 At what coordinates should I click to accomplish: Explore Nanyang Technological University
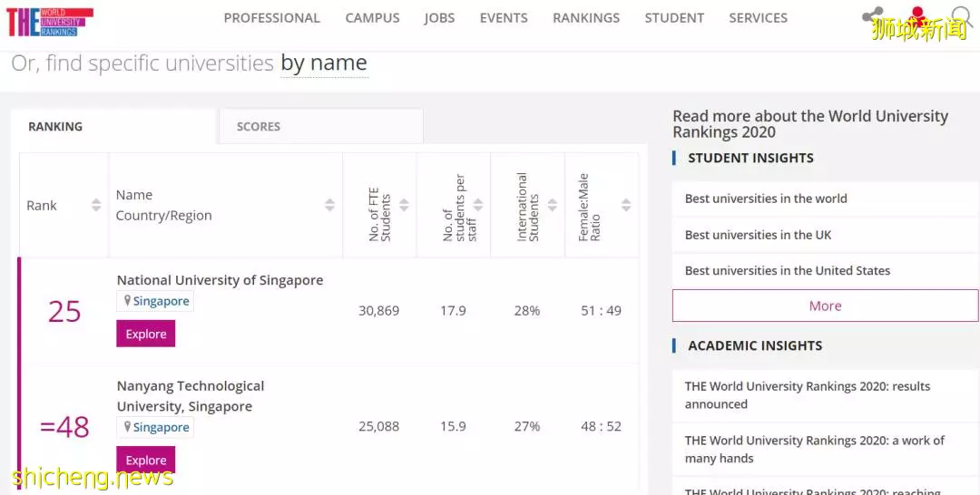pyautogui.click(x=145, y=460)
